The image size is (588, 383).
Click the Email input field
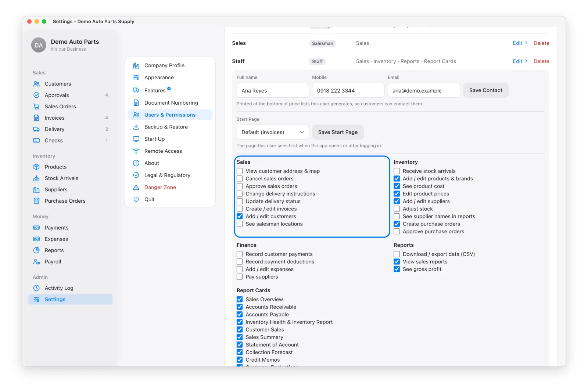(424, 90)
